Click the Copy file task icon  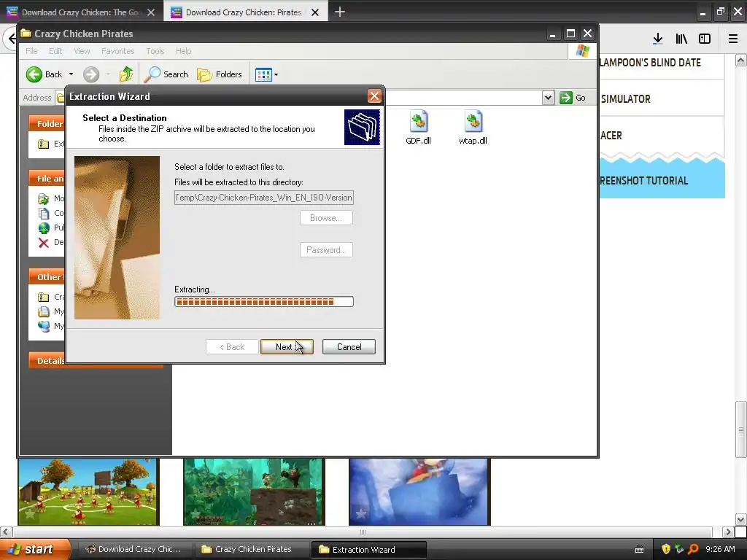tap(43, 214)
